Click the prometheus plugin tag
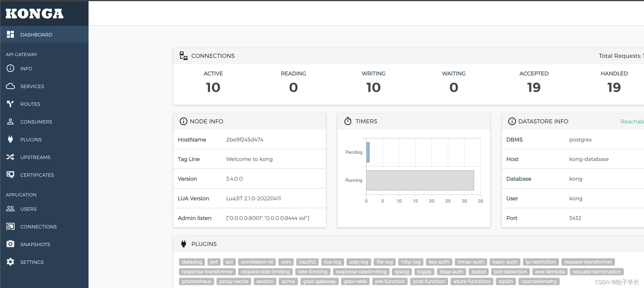 pos(196,281)
